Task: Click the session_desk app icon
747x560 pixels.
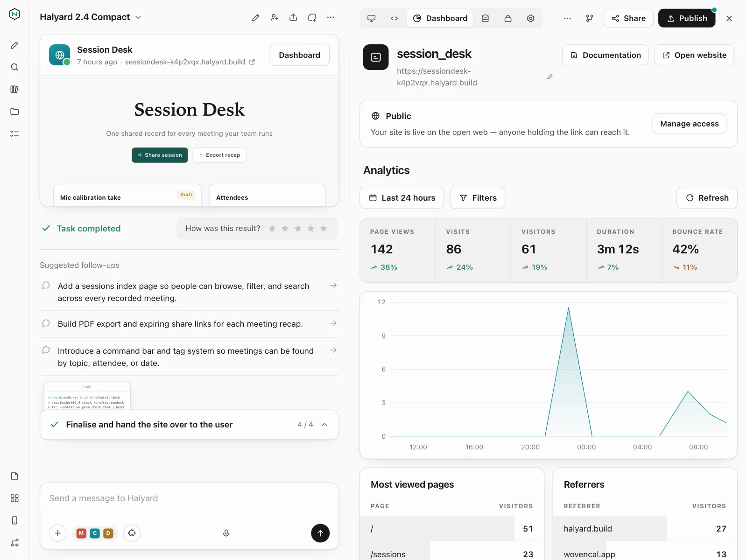Action: (x=376, y=57)
